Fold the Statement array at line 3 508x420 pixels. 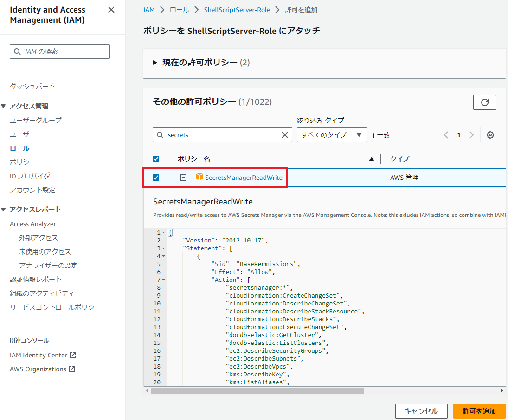pos(163,248)
